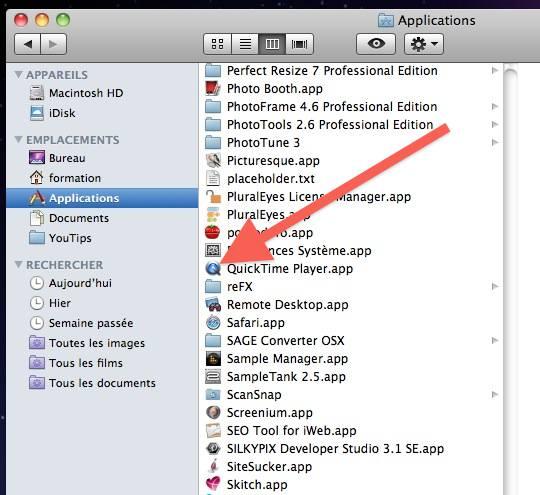The width and height of the screenshot is (540, 495).
Task: Expand the SAGE Converter OSX arrow
Action: pyautogui.click(x=495, y=340)
